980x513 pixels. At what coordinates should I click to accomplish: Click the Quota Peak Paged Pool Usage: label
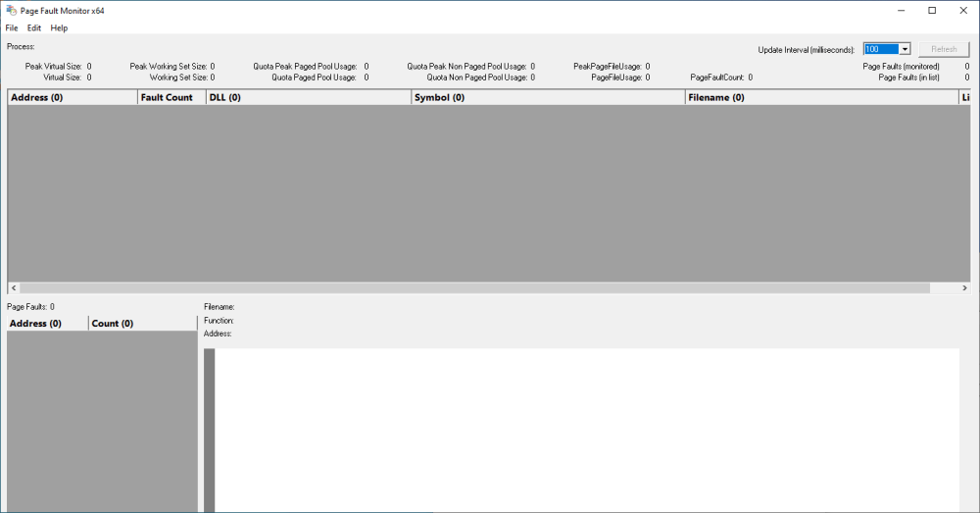click(305, 67)
